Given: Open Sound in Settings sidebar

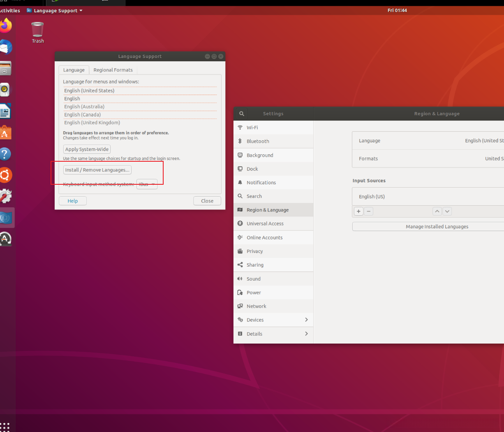Looking at the screenshot, I should coord(273,279).
